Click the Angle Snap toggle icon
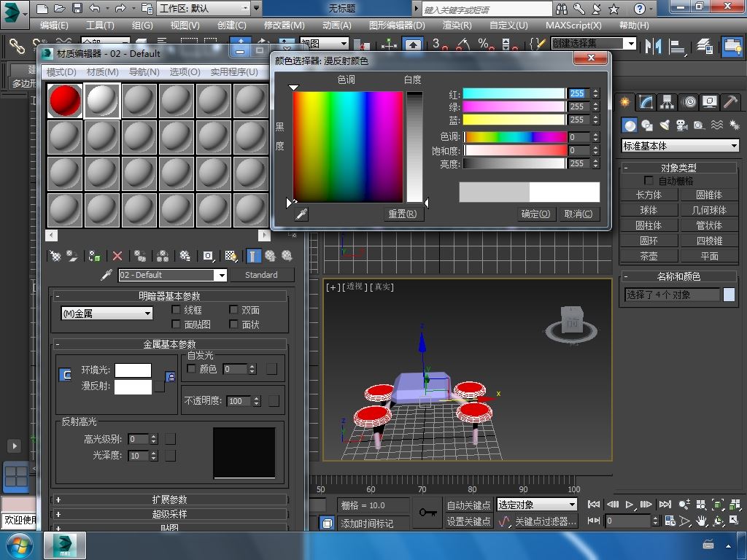Screen dimensions: 747x560 pos(462,44)
